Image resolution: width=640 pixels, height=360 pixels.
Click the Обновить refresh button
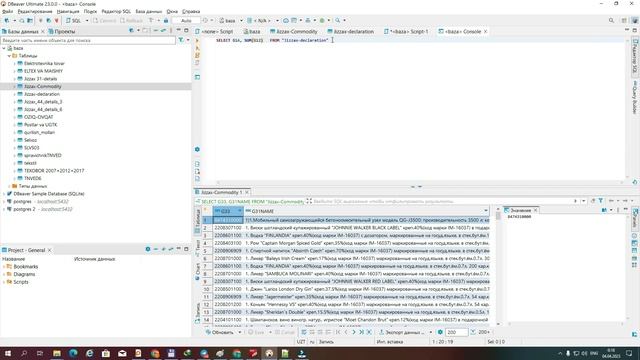pyautogui.click(x=220, y=332)
